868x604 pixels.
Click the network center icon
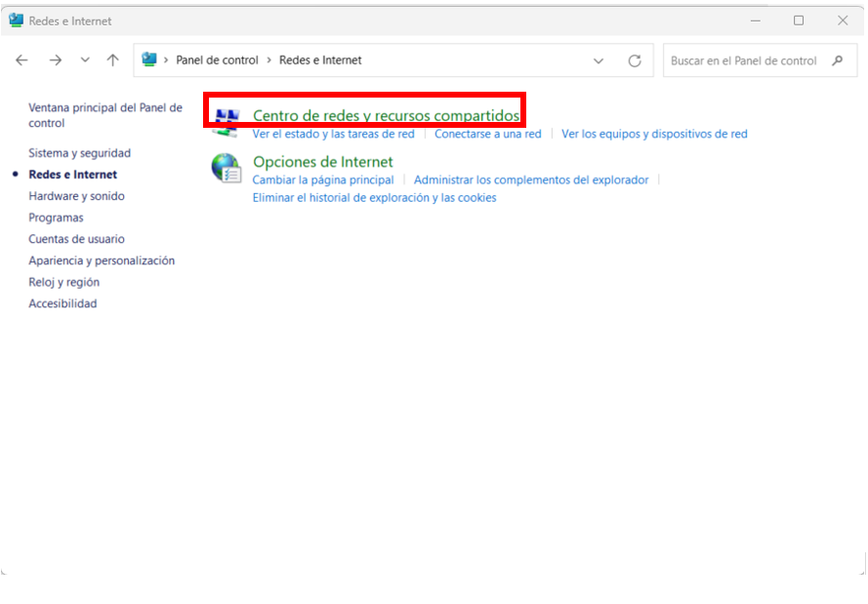pyautogui.click(x=227, y=123)
